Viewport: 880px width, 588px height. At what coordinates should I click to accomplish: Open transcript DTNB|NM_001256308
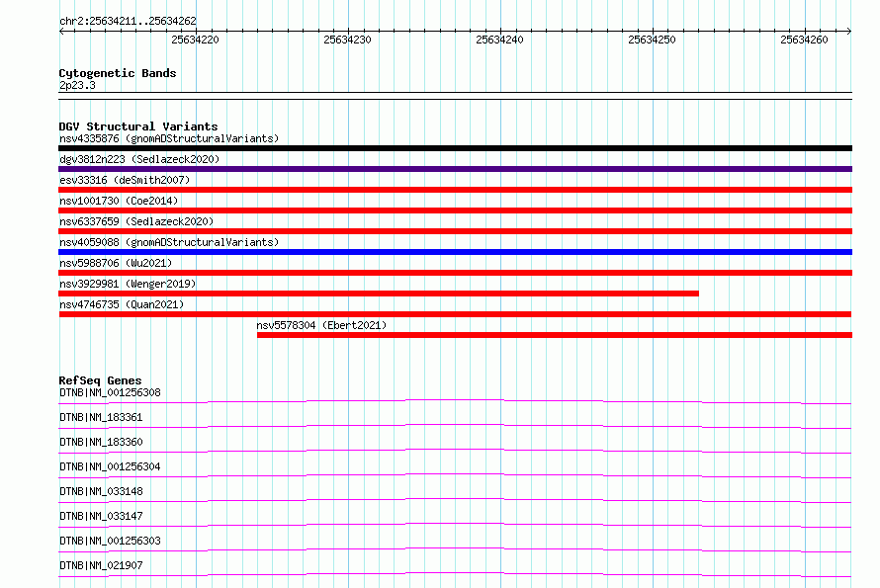[x=110, y=392]
